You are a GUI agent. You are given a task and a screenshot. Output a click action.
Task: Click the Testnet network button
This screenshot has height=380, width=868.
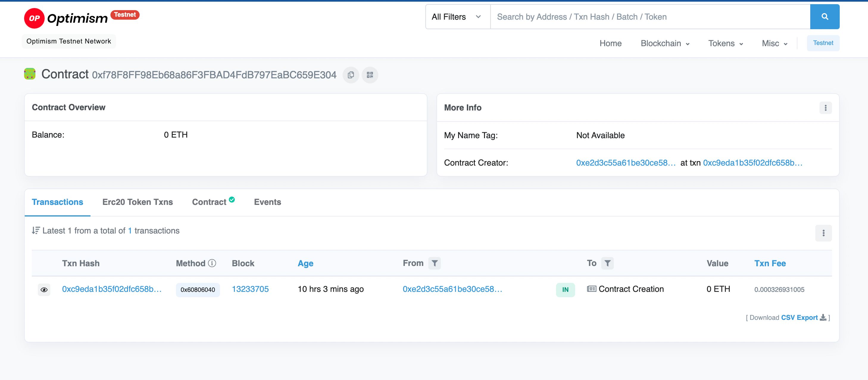coord(823,43)
